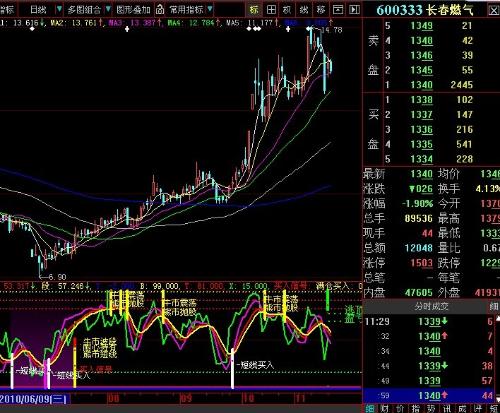Click the 总手 value 89536
The image size is (500, 413).
point(419,218)
